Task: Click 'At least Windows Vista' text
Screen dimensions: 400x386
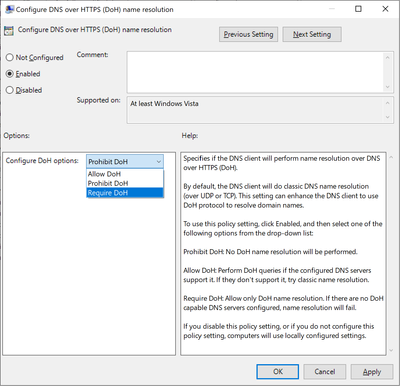Action: 164,104
